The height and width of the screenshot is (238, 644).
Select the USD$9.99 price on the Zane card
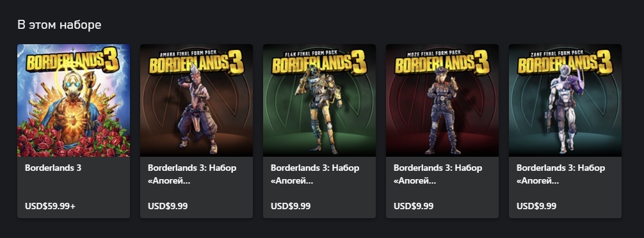click(536, 206)
